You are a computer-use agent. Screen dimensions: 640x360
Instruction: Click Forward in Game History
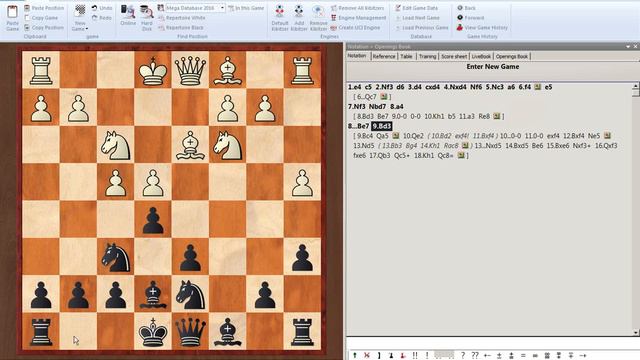[x=471, y=18]
